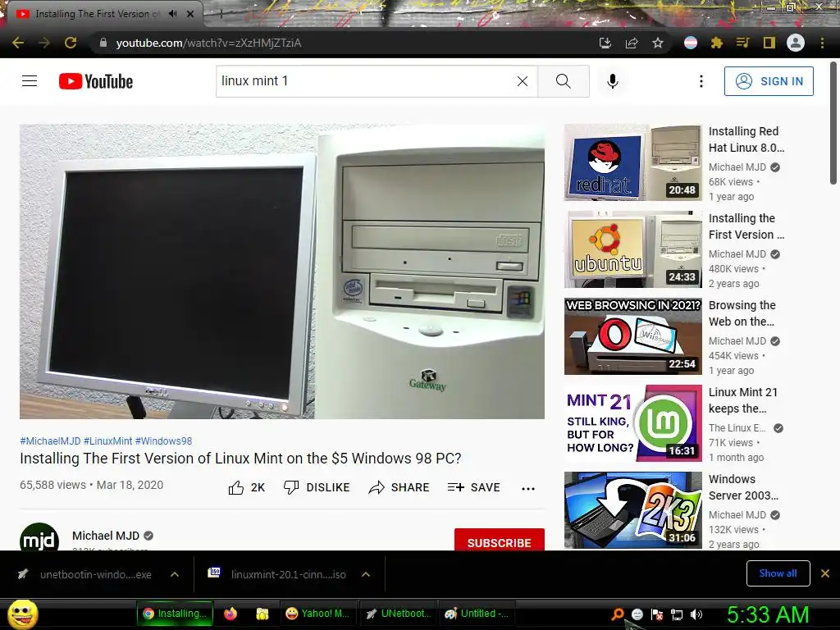Expand linuxmint iso download options chevron
This screenshot has height=630, width=840.
pos(366,574)
